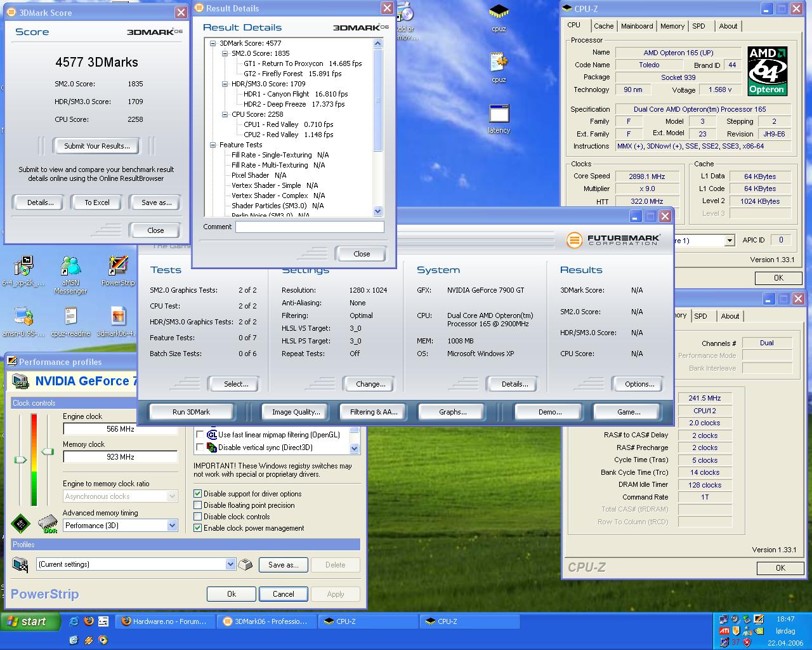Collapse the SM2.0 Score: 1835 node
This screenshot has height=650, width=812.
225,53
